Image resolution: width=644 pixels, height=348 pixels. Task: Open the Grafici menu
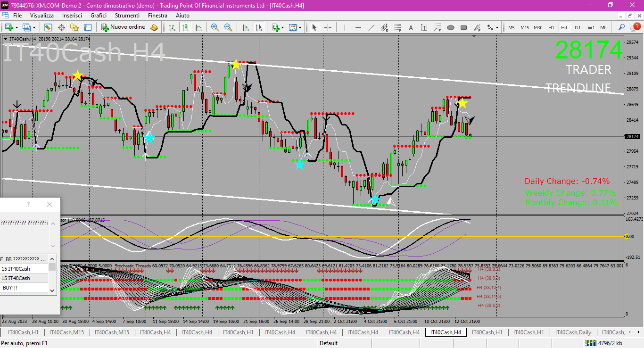pyautogui.click(x=99, y=16)
